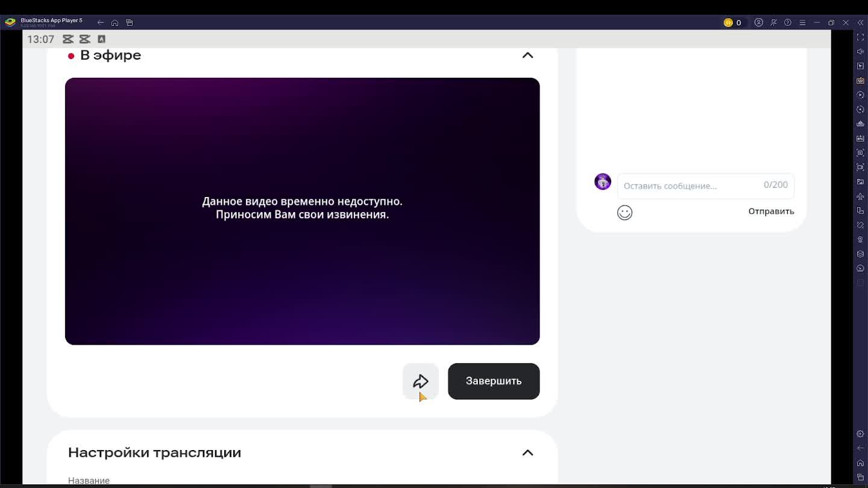Image resolution: width=868 pixels, height=488 pixels.
Task: Click the airplane mode icon in sidebar
Action: click(x=860, y=196)
